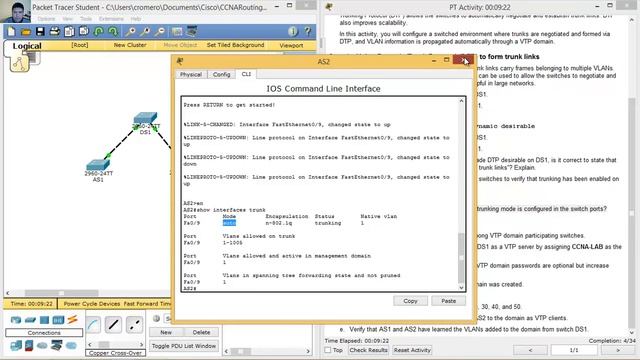Open a file via folder icon
640x360 pixels.
[x=26, y=31]
